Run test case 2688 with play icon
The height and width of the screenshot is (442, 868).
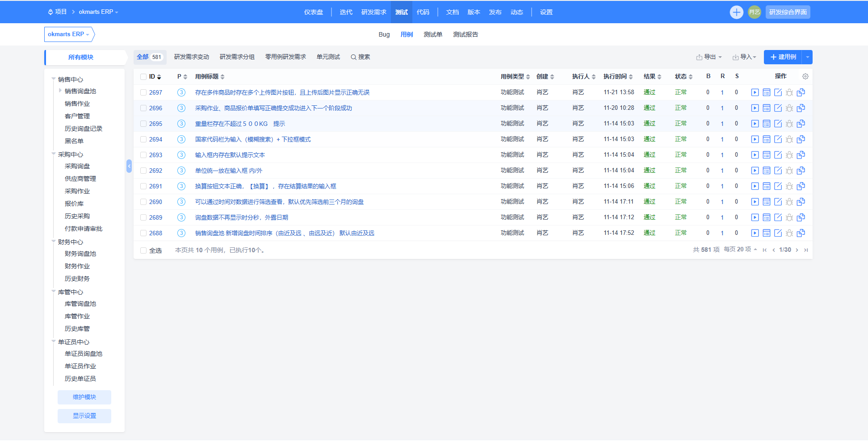(755, 233)
